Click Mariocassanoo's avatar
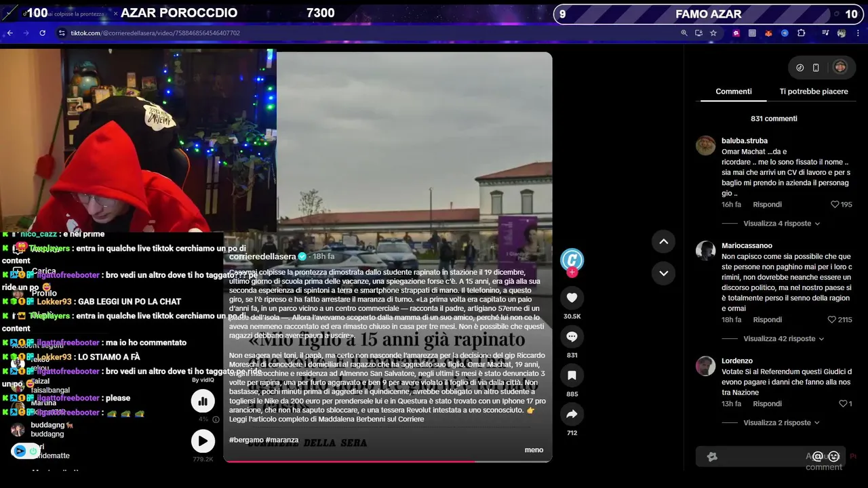This screenshot has height=488, width=868. point(705,251)
